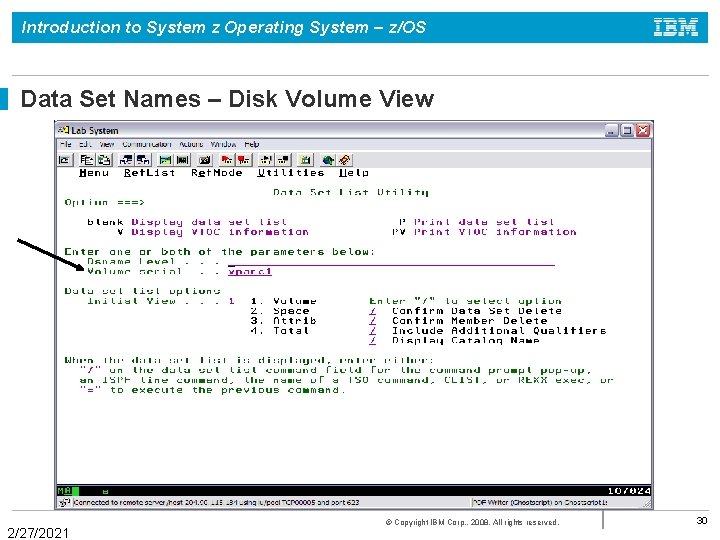Close the Lab System window
This screenshot has width=720, height=540.
point(643,131)
